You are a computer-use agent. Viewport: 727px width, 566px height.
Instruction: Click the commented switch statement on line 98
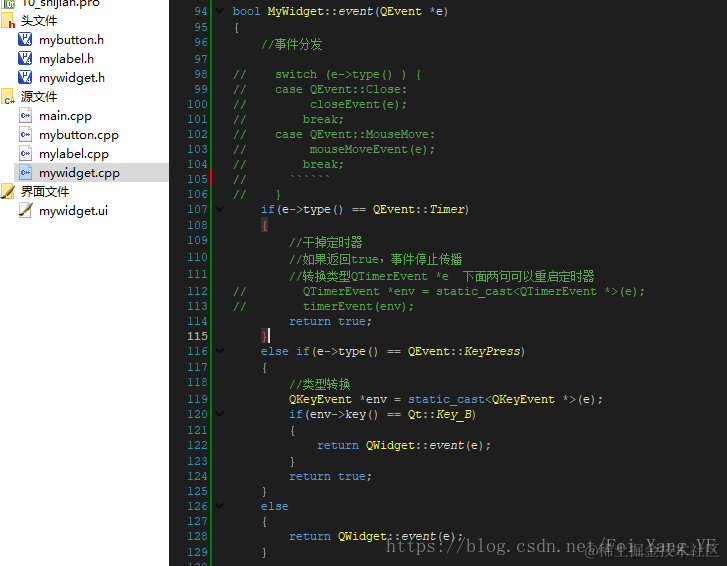tap(348, 75)
